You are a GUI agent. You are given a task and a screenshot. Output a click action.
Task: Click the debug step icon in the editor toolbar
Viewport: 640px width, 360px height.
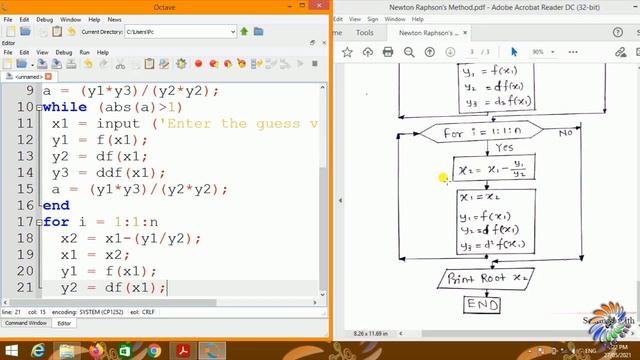257,64
